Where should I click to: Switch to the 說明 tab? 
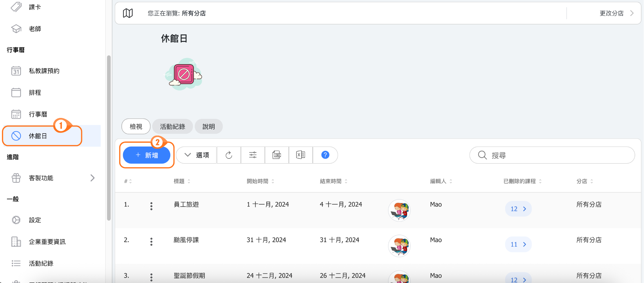pyautogui.click(x=208, y=126)
